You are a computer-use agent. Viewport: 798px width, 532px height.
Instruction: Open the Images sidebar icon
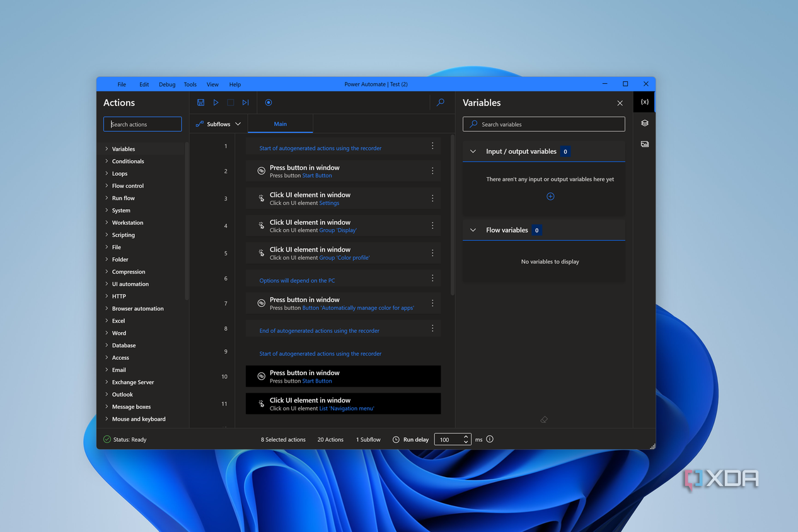click(x=644, y=144)
